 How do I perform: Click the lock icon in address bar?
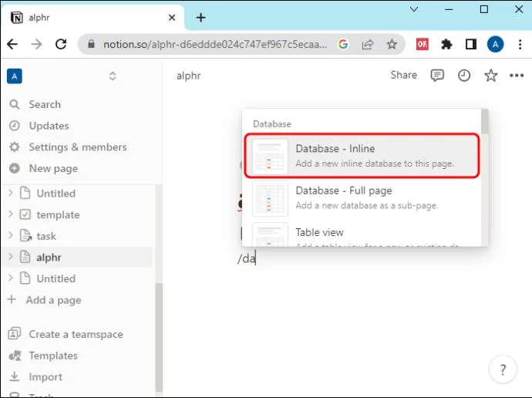[x=91, y=44]
